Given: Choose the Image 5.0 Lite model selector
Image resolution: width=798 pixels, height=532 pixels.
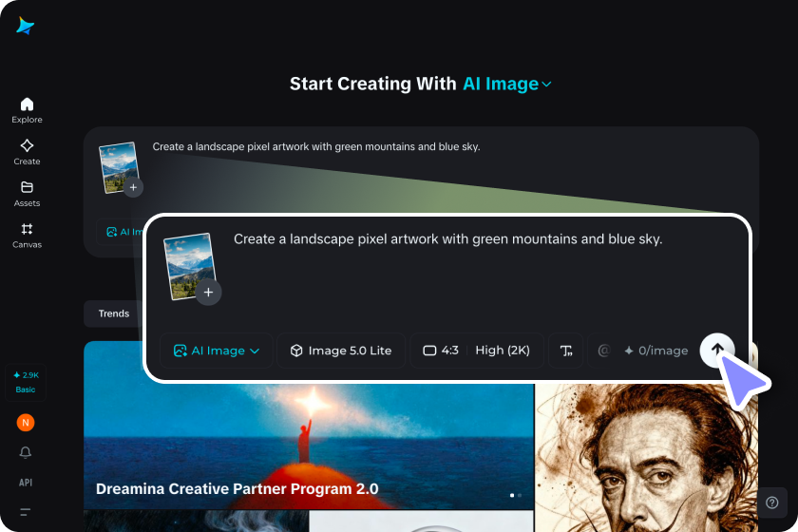Looking at the screenshot, I should tap(341, 351).
